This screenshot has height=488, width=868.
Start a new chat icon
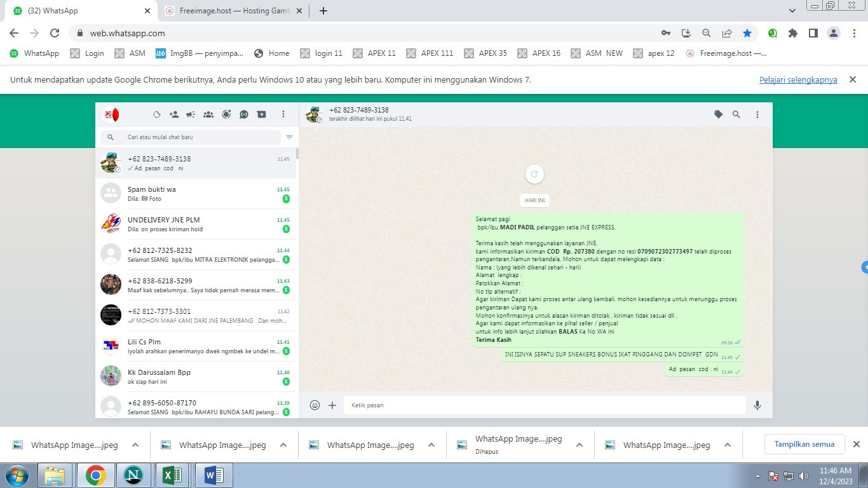tap(262, 114)
